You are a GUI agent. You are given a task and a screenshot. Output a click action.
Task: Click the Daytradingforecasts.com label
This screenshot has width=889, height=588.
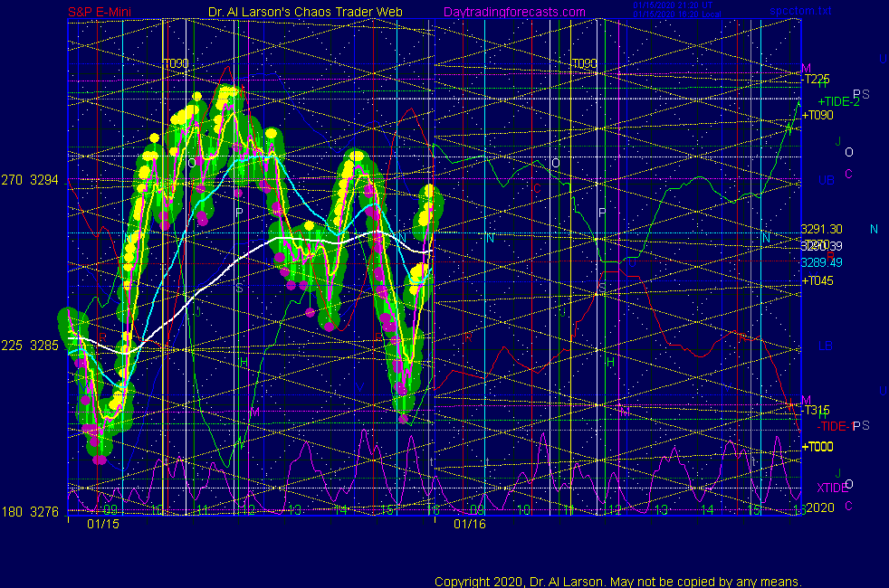pos(514,12)
